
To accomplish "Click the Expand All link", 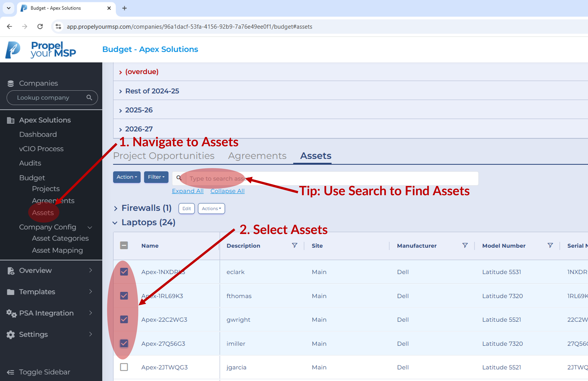I will click(x=188, y=191).
